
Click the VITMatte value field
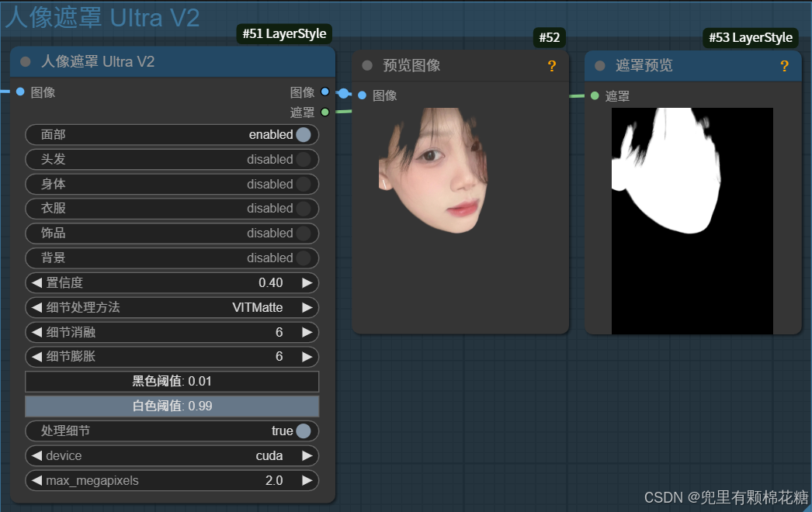258,307
